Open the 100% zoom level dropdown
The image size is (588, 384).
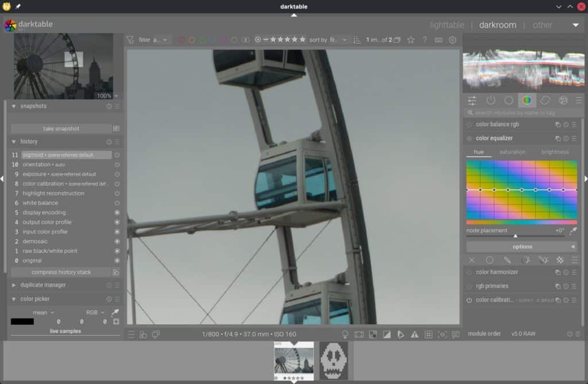click(107, 96)
